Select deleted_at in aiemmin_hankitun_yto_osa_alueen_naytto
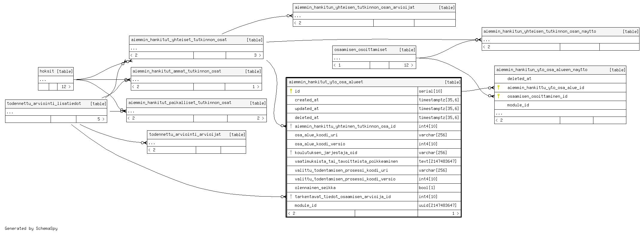 point(519,78)
